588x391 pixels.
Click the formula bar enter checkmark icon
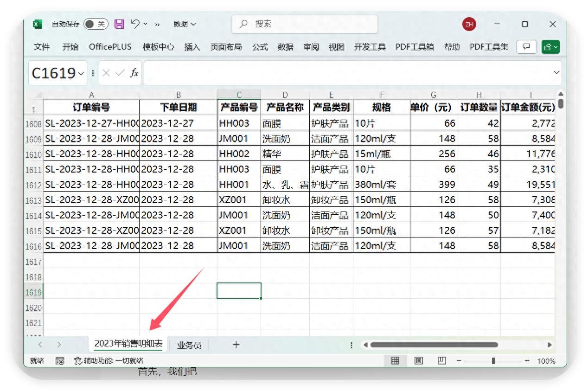[120, 73]
